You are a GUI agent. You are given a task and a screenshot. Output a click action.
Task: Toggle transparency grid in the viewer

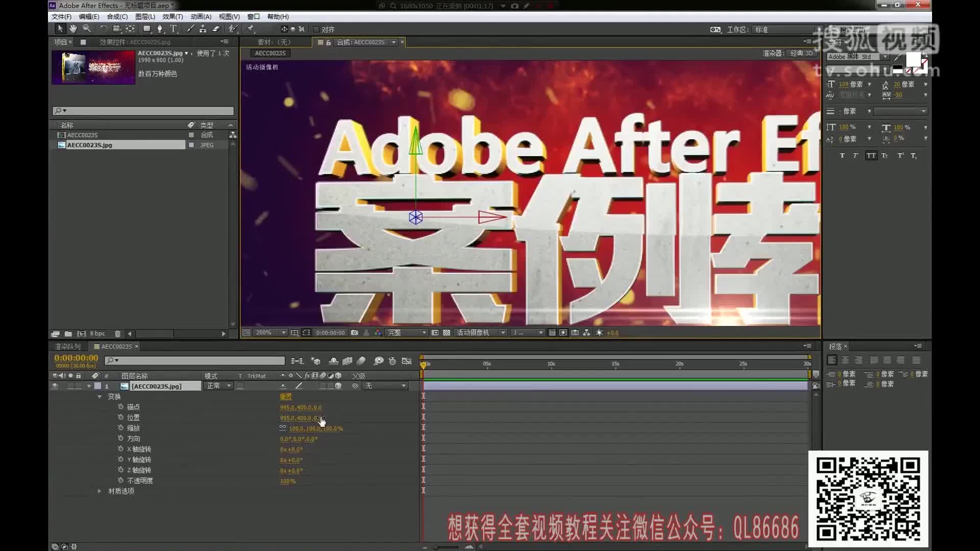[447, 333]
